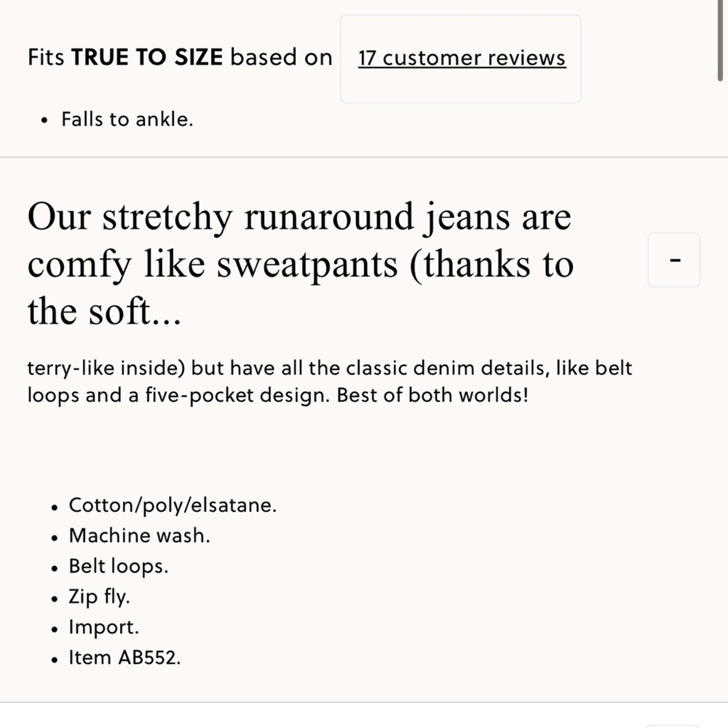Click "based on" text beside reviews link
728x728 pixels.
point(281,58)
